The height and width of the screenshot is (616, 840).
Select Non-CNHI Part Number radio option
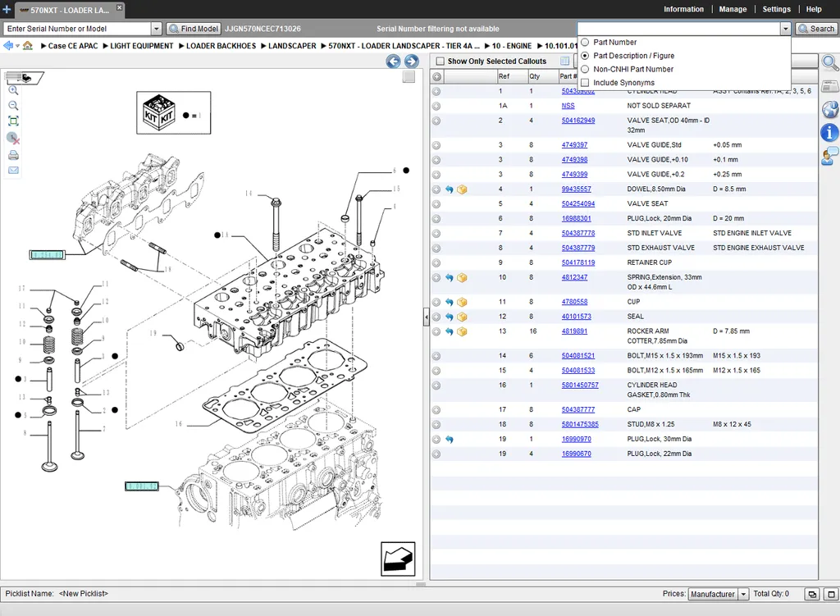tap(585, 69)
